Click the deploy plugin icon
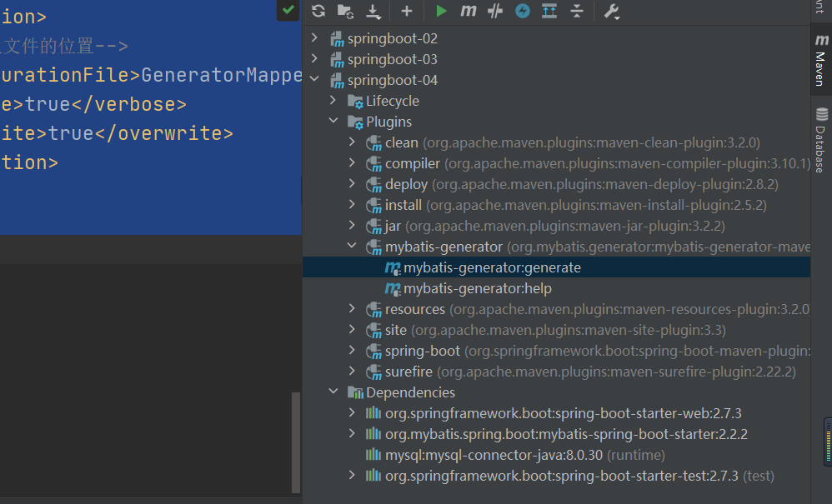Screen dimensions: 832x504 (373, 184)
